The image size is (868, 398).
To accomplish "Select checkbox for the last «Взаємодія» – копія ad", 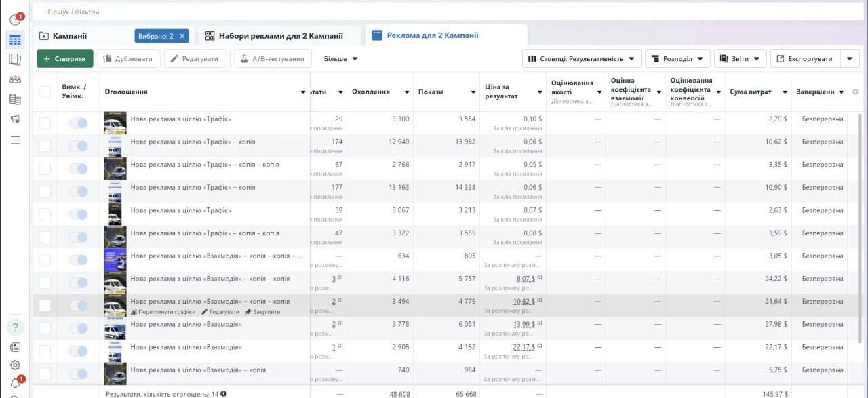I will point(45,374).
